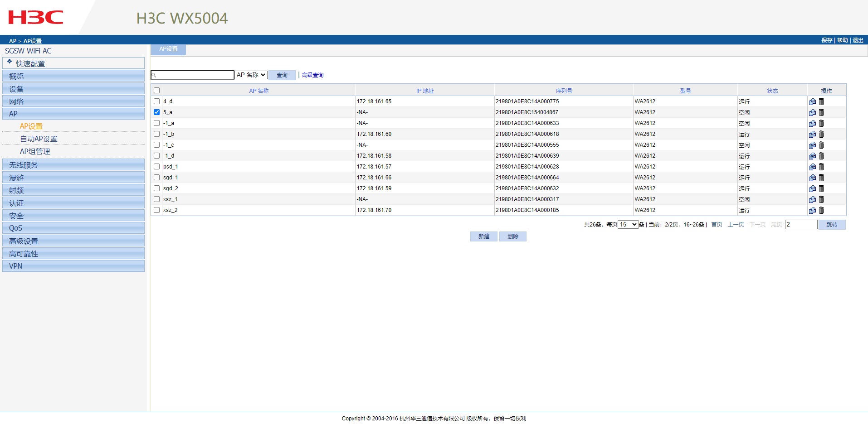Viewport: 868px width, 424px height.
Task: Check the box for AP psd_1
Action: point(156,167)
